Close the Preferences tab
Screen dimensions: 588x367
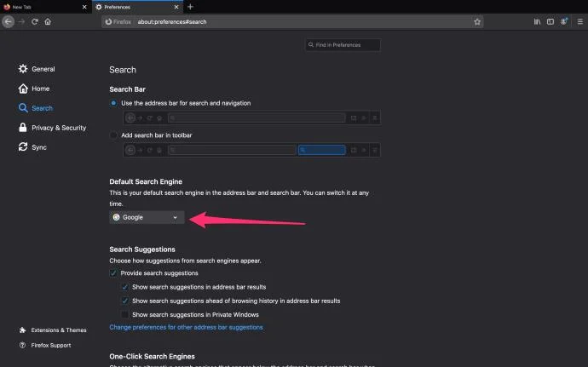[x=176, y=7]
